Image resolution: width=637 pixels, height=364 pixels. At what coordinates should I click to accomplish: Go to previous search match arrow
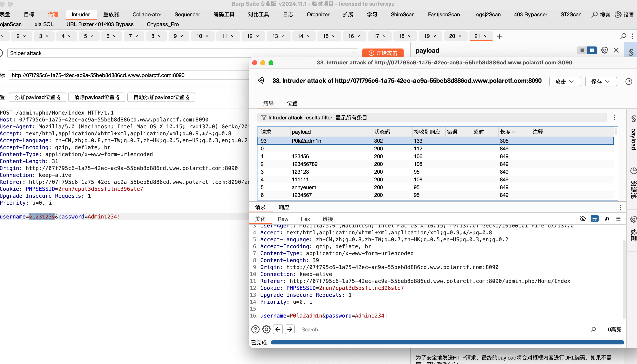click(x=278, y=330)
